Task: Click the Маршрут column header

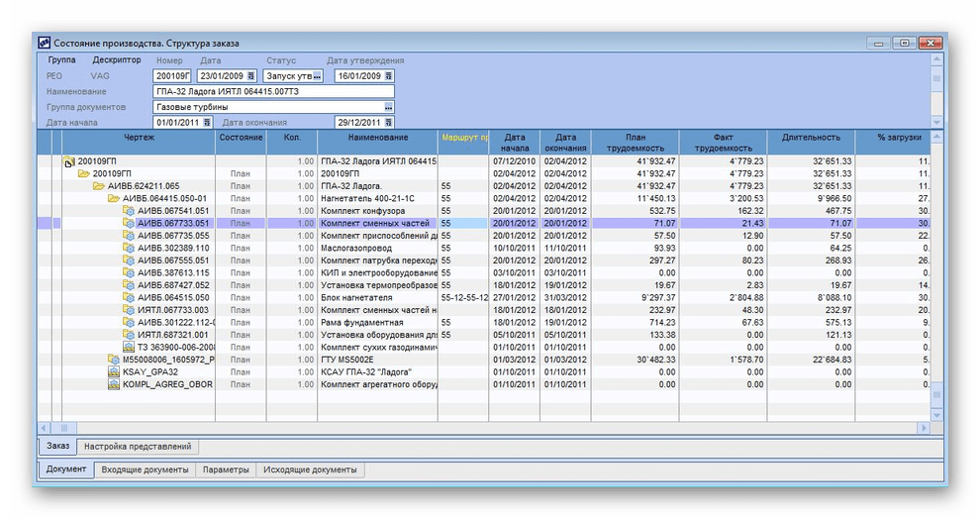Action: click(463, 143)
